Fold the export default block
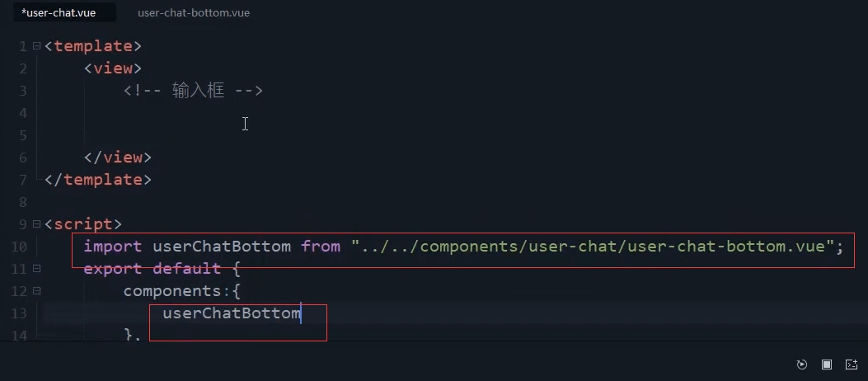The height and width of the screenshot is (381, 868). (36, 269)
